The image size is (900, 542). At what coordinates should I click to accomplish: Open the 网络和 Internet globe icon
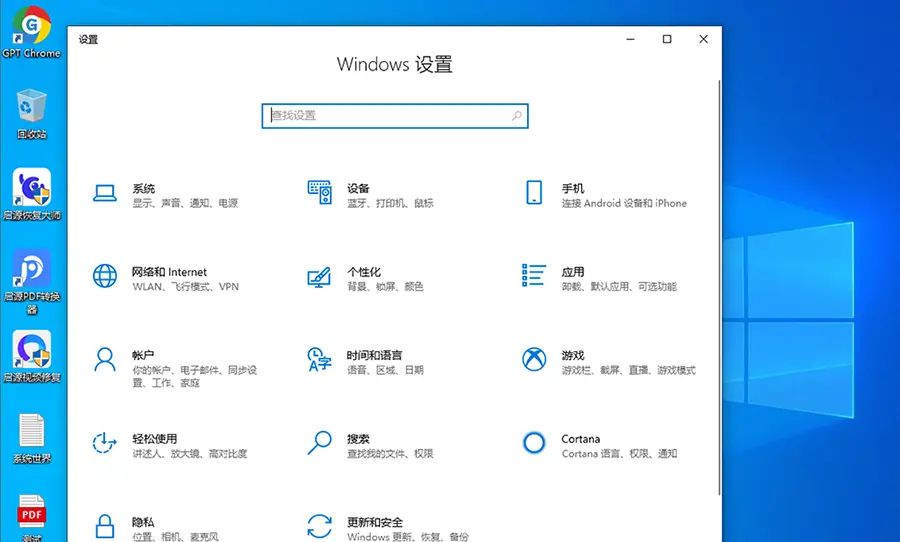pos(105,276)
